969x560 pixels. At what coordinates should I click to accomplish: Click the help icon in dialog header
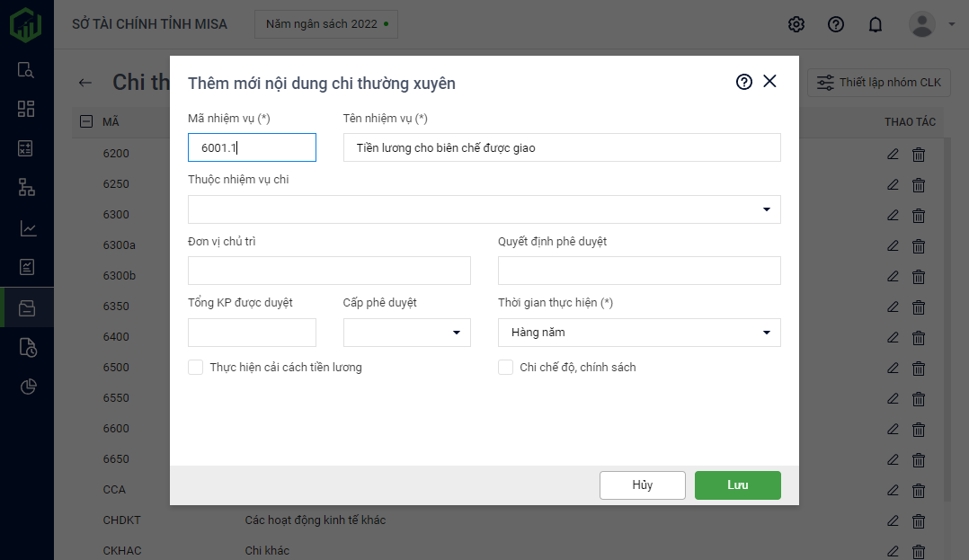(x=743, y=82)
